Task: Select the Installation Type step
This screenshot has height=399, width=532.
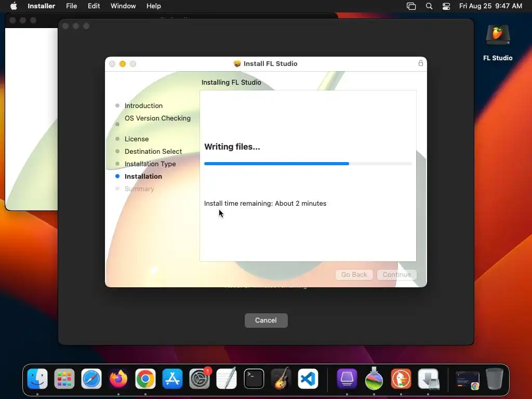Action: (150, 164)
